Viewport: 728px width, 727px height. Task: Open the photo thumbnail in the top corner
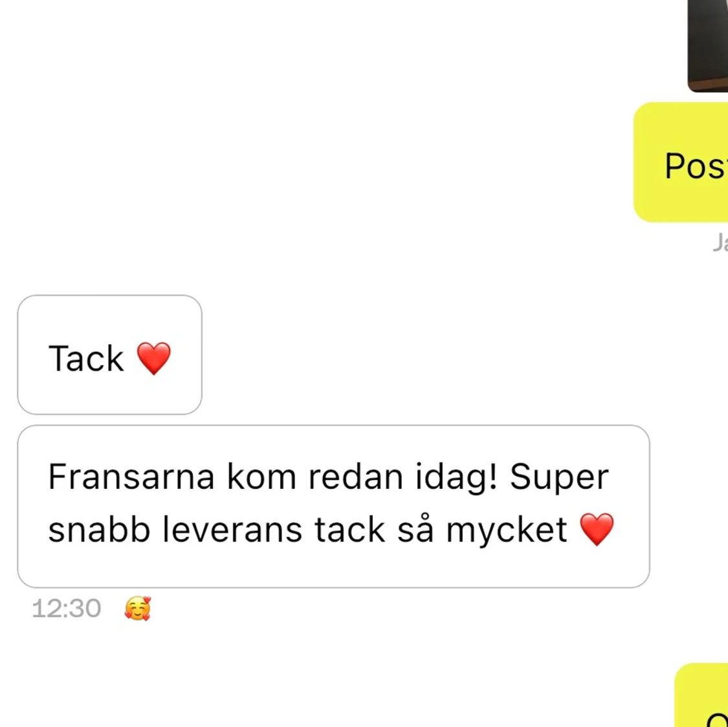coord(707,45)
